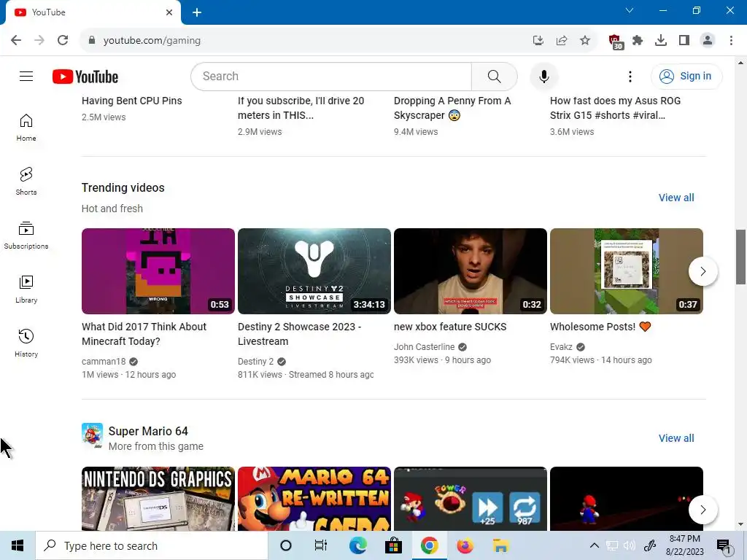
Task: Open Evakz channel link
Action: pos(561,346)
